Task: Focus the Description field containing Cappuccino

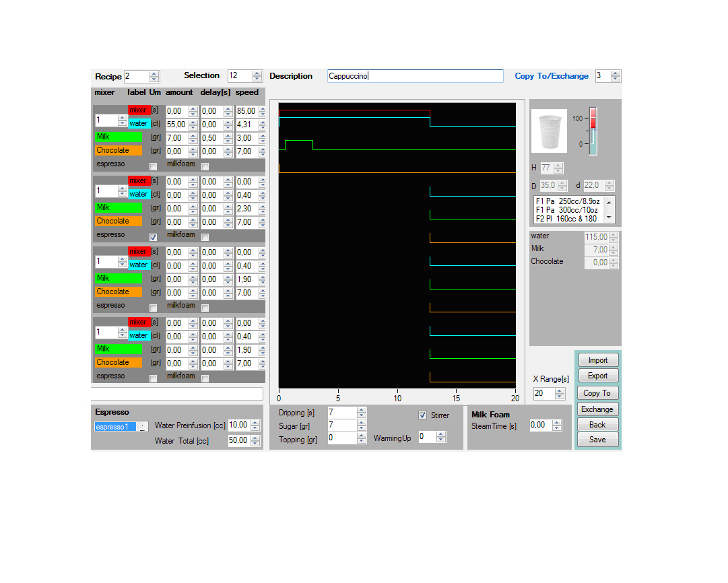Action: pos(415,76)
